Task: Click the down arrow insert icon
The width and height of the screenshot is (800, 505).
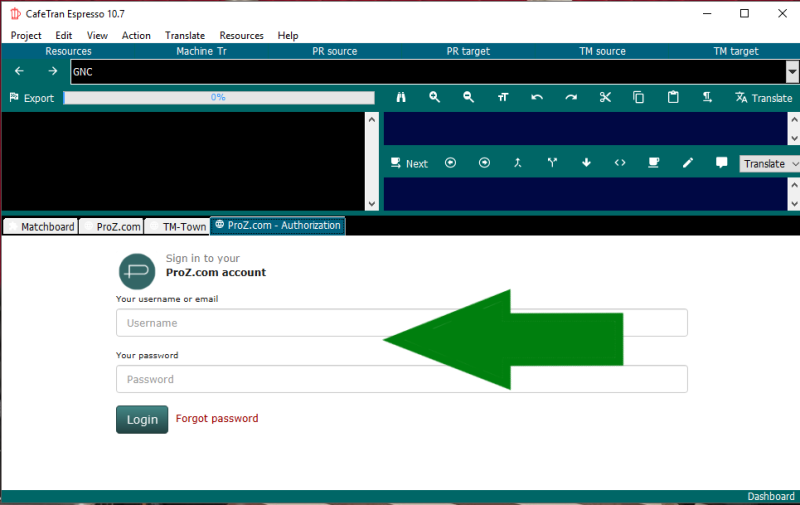Action: coord(586,163)
